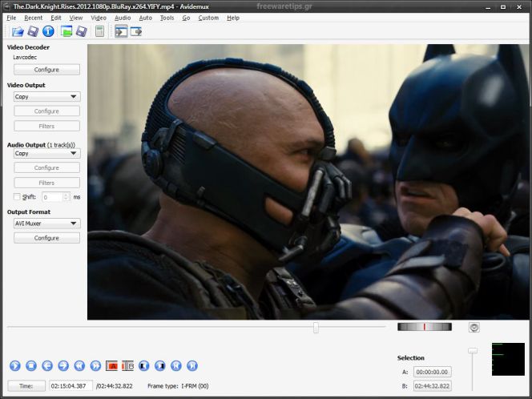Open the Video menu
The height and width of the screenshot is (399, 532).
[x=99, y=18]
